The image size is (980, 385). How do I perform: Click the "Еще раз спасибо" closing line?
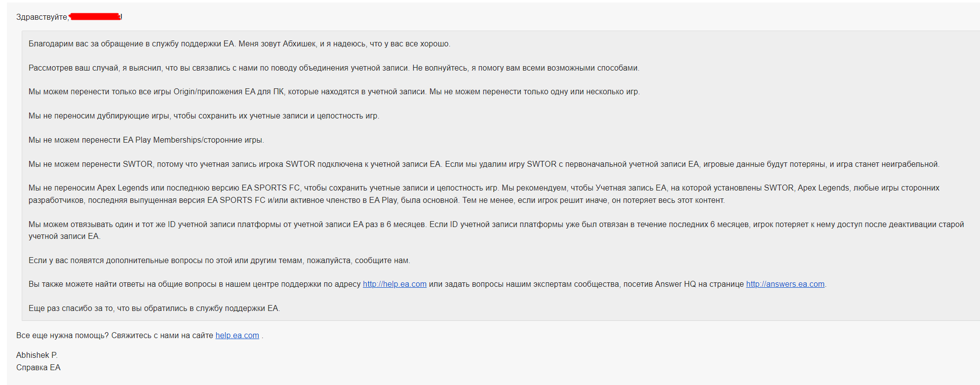[154, 308]
